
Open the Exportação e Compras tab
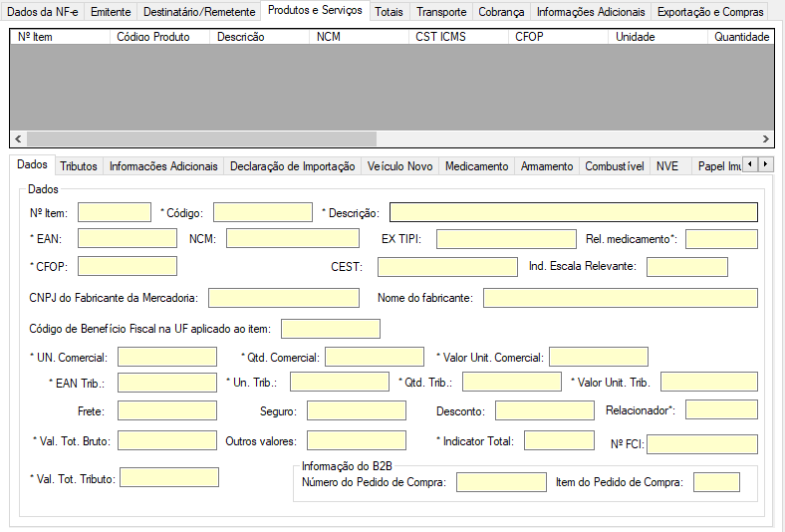click(710, 12)
